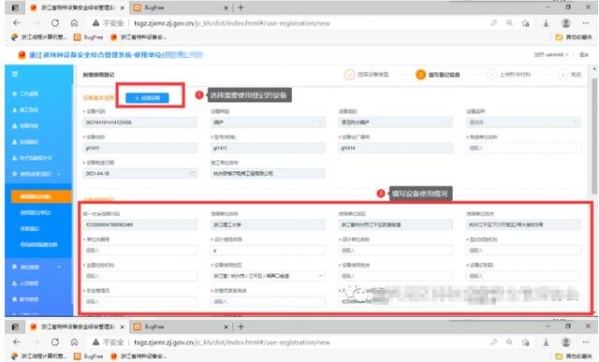Viewport: 599px width, 362px height.
Task: Click the zoom magnifier icon in upper toolbar
Action: [x=509, y=23]
